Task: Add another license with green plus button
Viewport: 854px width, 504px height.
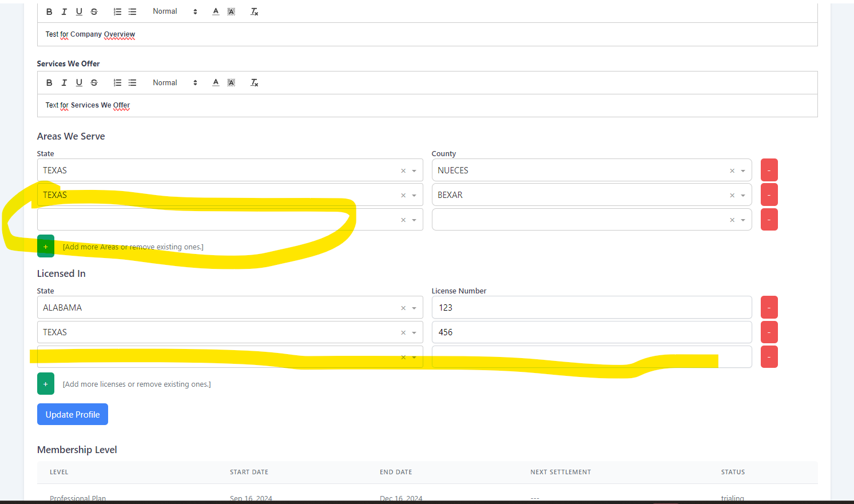Action: [x=46, y=384]
